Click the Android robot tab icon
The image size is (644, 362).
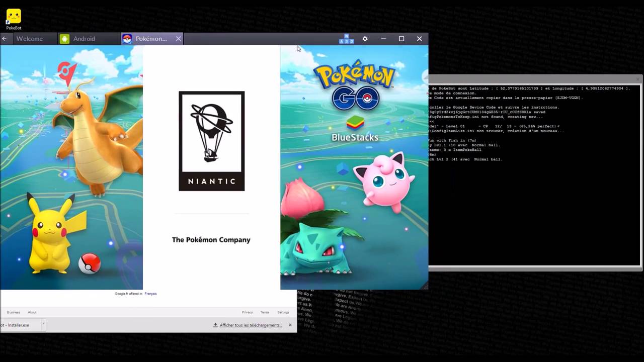(64, 39)
